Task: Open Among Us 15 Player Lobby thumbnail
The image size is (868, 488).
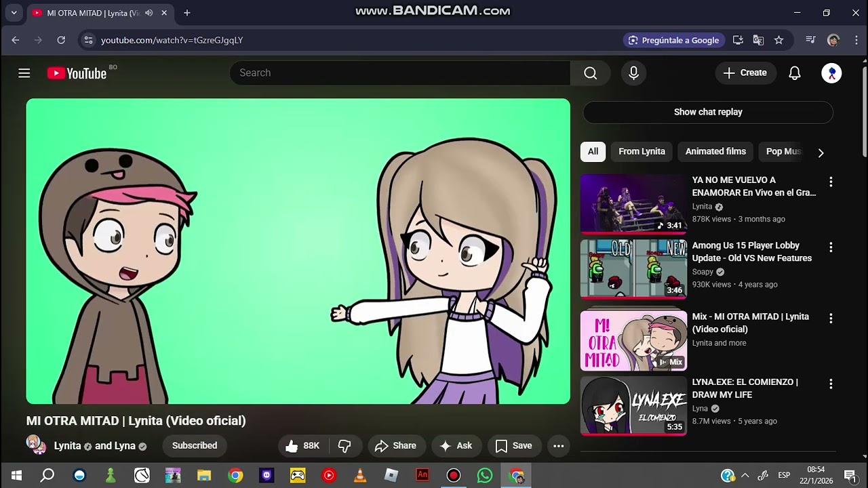Action: coord(633,270)
